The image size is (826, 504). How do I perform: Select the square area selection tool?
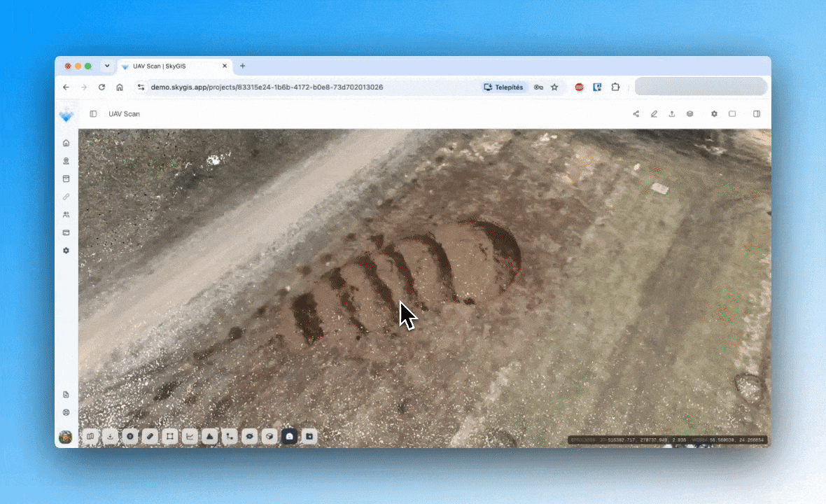click(x=170, y=436)
